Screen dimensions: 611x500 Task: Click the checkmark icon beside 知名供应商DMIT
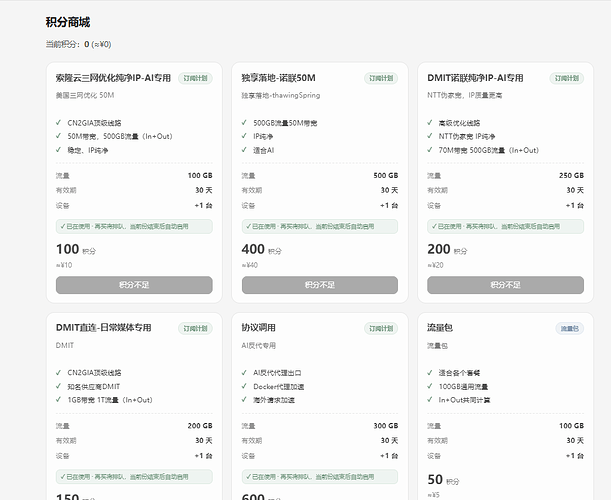(x=58, y=386)
